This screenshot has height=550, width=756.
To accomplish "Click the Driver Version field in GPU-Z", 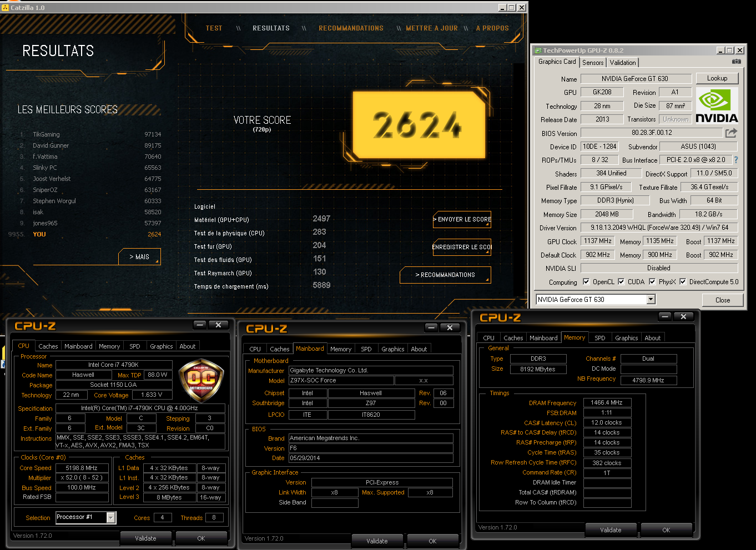I will tap(659, 228).
